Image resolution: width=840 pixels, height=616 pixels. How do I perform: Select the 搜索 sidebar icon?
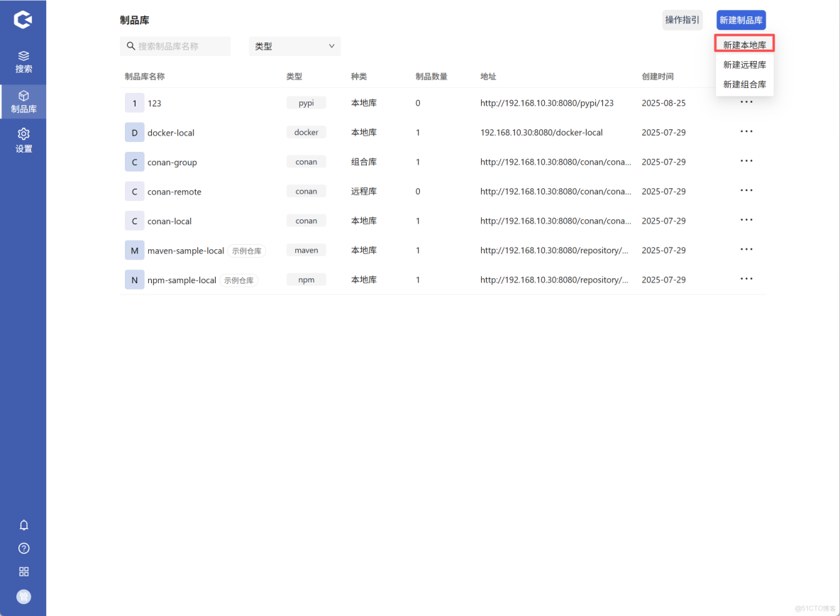(23, 62)
